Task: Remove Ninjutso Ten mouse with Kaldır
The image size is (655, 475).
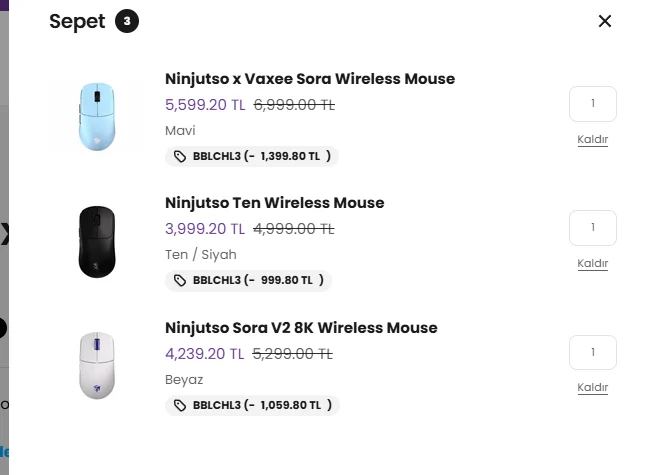Action: point(592,264)
